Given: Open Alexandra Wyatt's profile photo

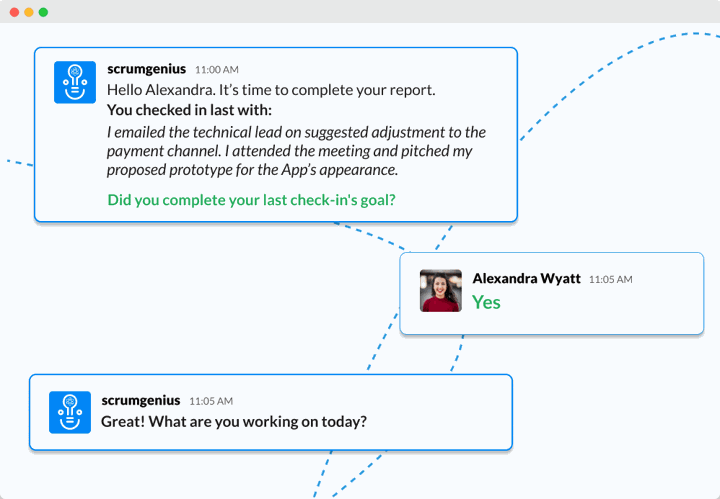Looking at the screenshot, I should pyautogui.click(x=441, y=291).
